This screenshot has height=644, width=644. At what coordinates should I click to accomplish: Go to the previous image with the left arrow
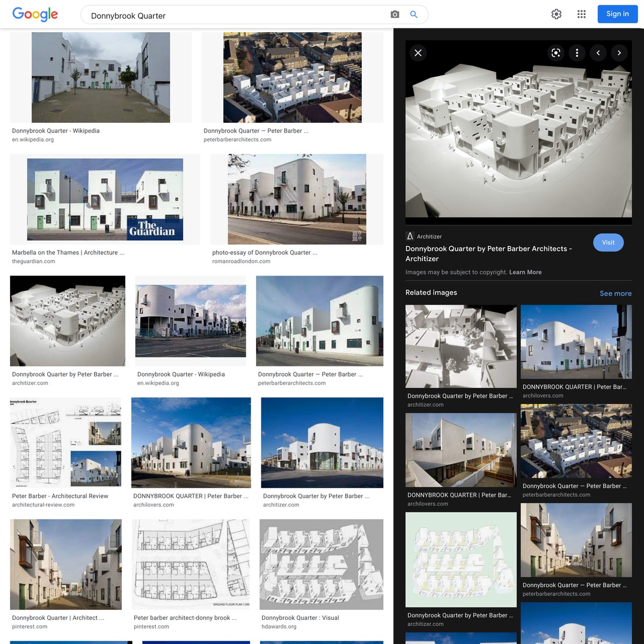pos(598,53)
